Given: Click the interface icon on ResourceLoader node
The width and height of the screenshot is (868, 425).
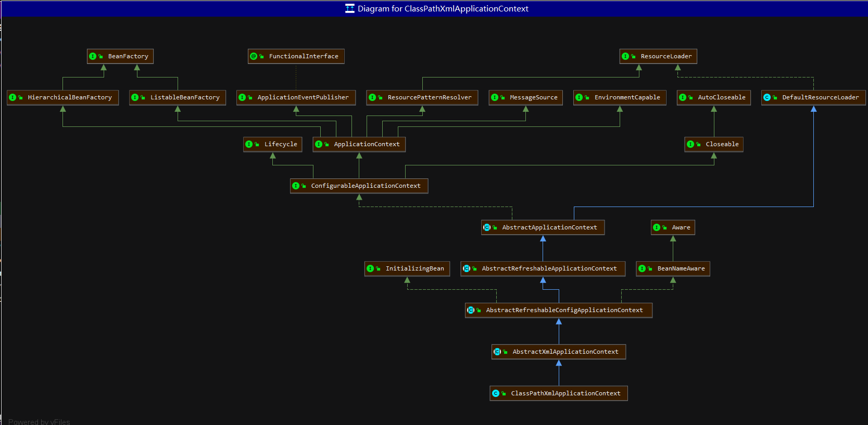Looking at the screenshot, I should (x=625, y=56).
